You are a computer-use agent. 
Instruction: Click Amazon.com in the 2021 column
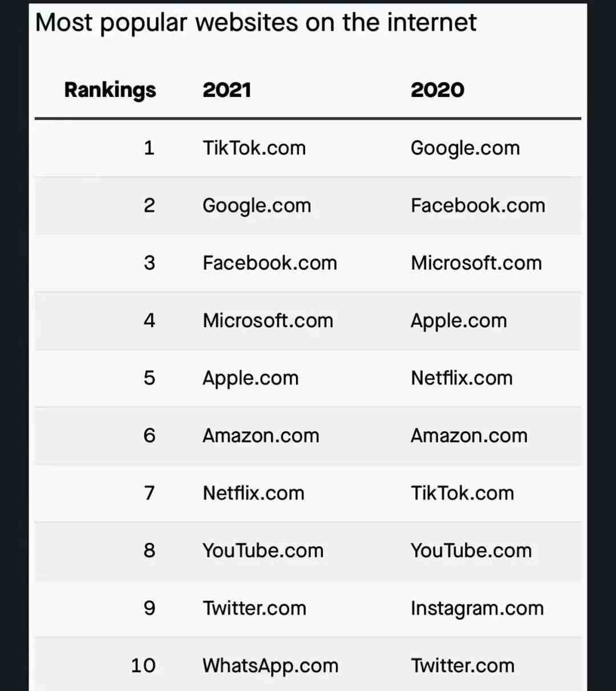[x=261, y=436]
